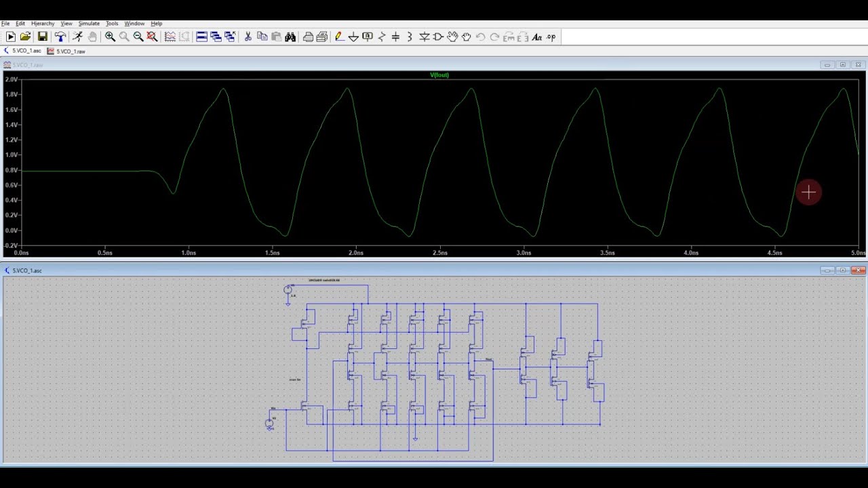Zoom in with the plus magnifier
The width and height of the screenshot is (868, 488).
(x=110, y=37)
